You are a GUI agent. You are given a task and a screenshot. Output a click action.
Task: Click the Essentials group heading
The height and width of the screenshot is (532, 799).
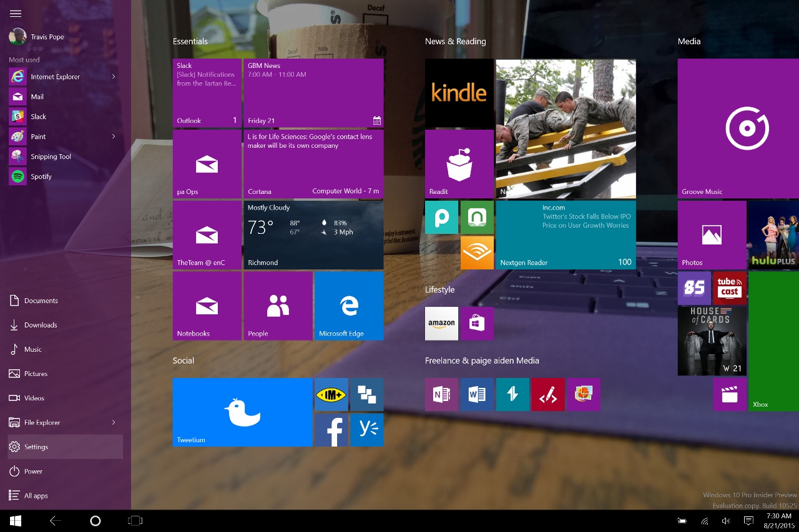(x=190, y=41)
